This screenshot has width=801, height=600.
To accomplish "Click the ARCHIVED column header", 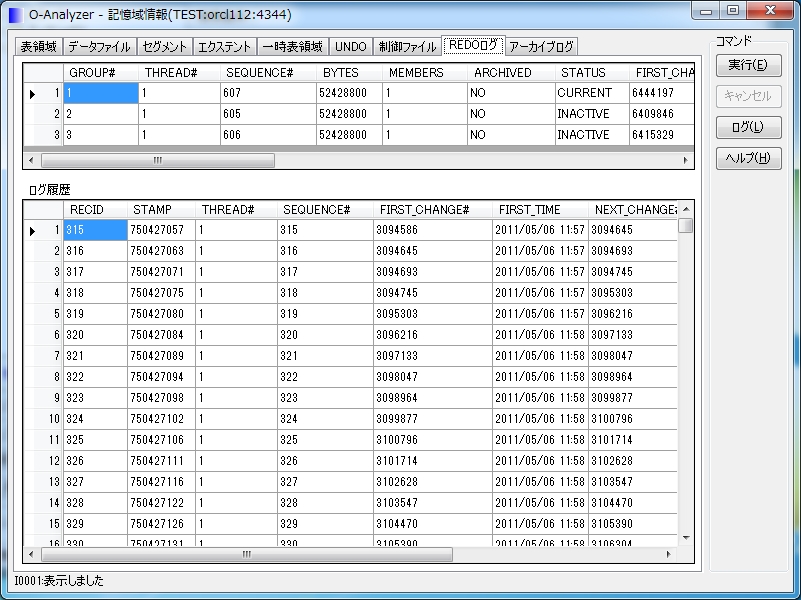I will (x=511, y=73).
